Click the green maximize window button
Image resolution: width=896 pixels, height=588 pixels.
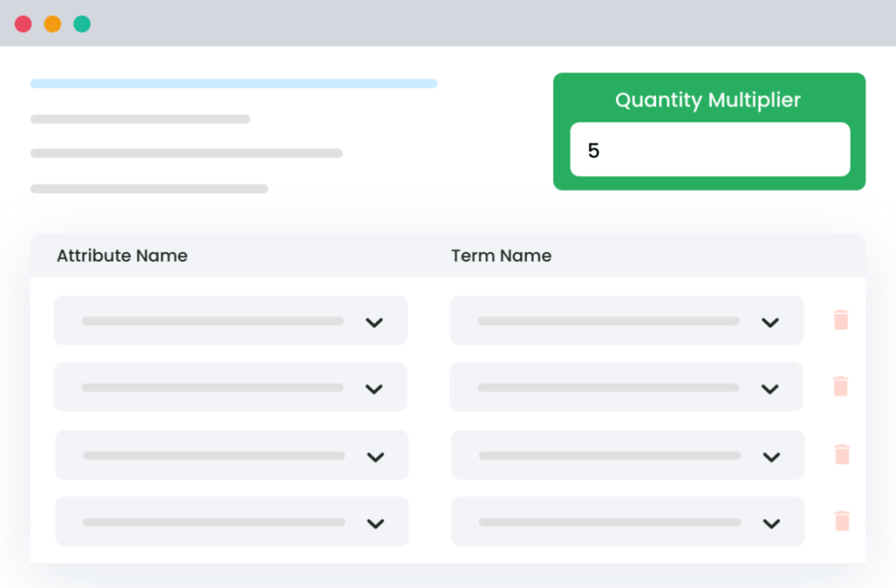point(82,24)
